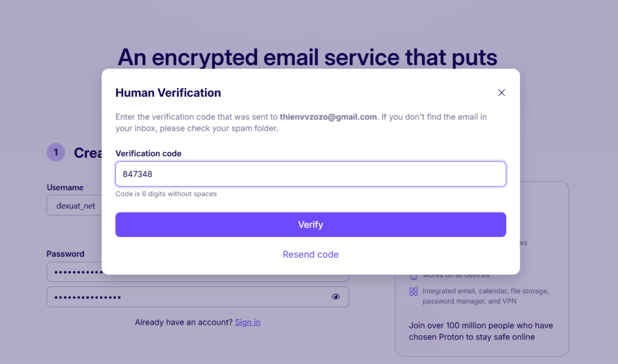This screenshot has height=364, width=618.
Task: Close the Human Verification dialog
Action: 502,93
